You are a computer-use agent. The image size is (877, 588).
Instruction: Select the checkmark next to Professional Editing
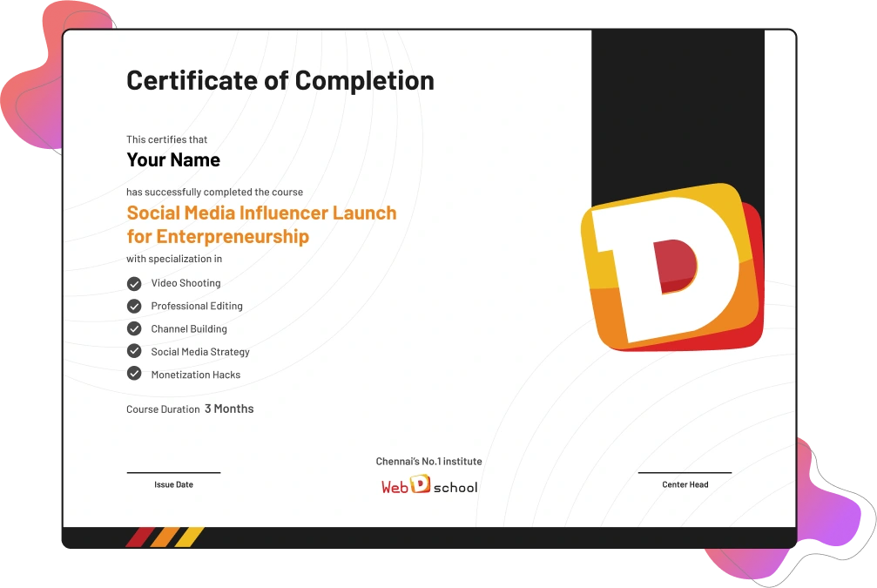point(133,306)
